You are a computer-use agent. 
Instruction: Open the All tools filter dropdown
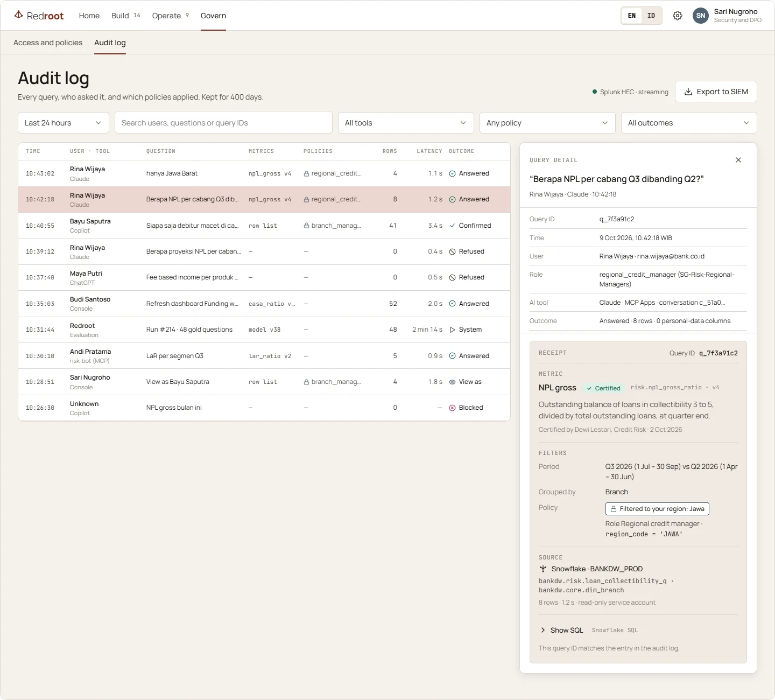(x=406, y=123)
